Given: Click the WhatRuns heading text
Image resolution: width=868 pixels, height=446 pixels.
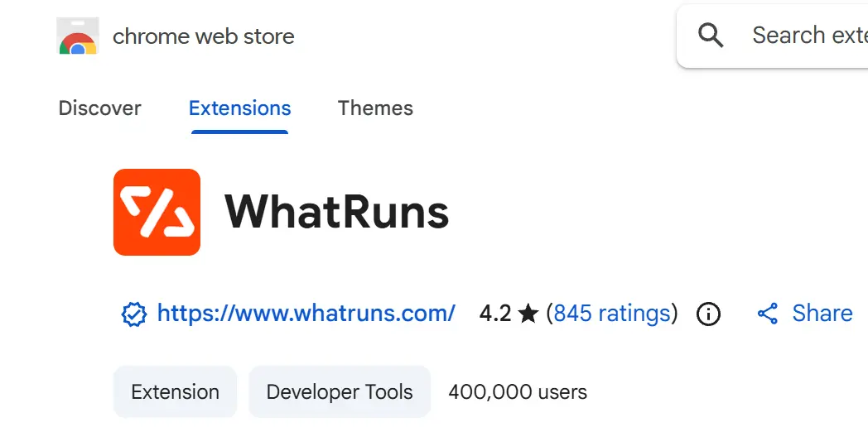Looking at the screenshot, I should tap(336, 212).
